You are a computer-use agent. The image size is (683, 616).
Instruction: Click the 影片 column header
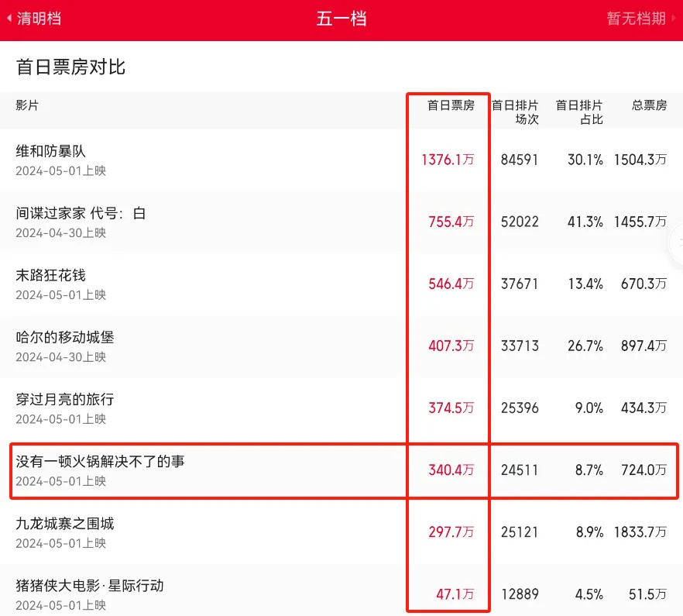coord(27,105)
